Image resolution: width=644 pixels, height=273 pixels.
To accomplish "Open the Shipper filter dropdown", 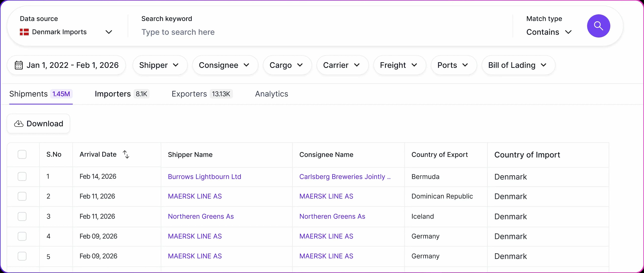I will tap(159, 65).
